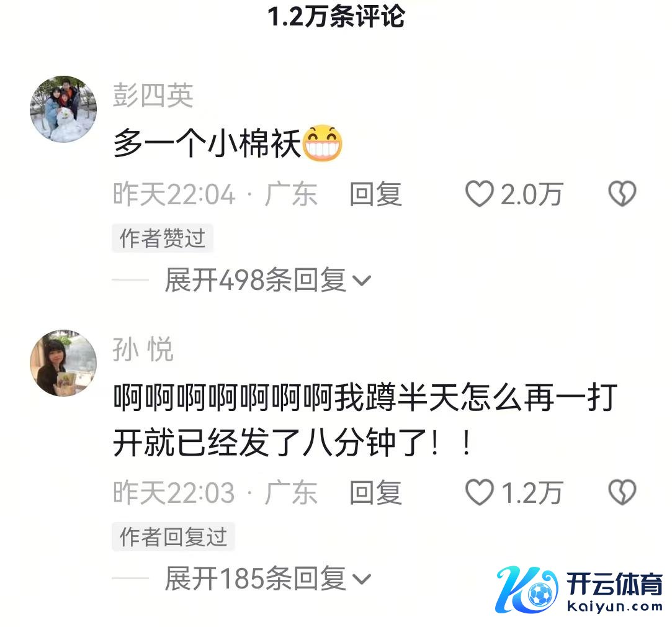Viewport: 672px width, 627px height.
Task: Click the 1.2万条评论 header
Action: [x=336, y=16]
